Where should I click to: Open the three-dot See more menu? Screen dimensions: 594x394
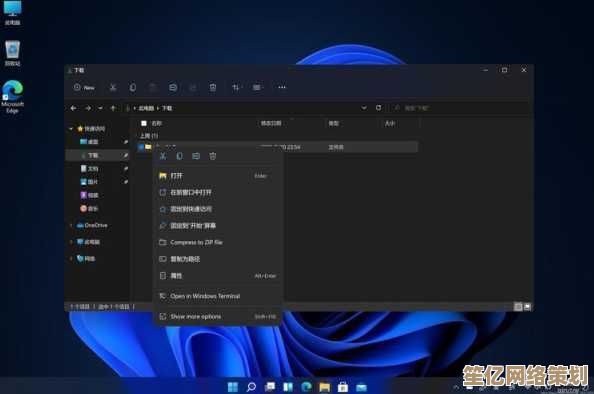[282, 88]
